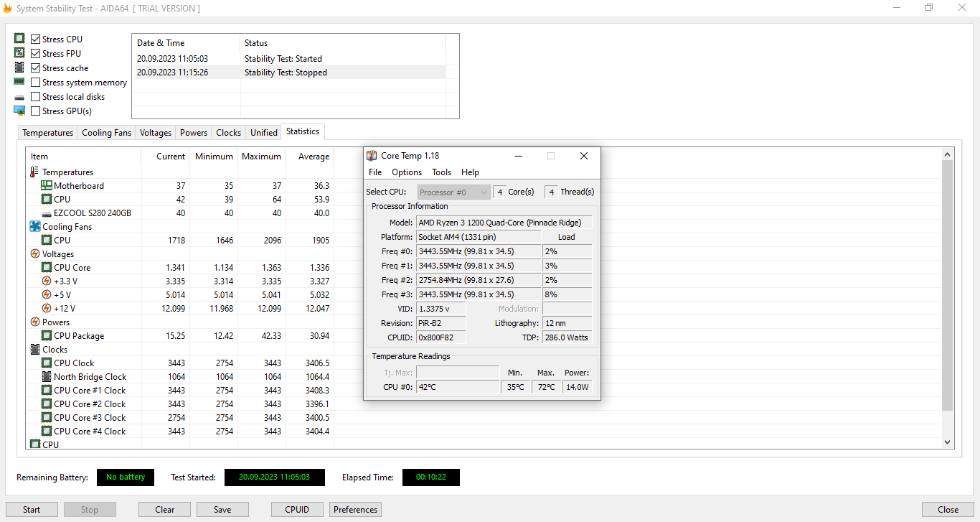980x522 pixels.
Task: Click the North Bridge Clock icon
Action: click(x=47, y=376)
